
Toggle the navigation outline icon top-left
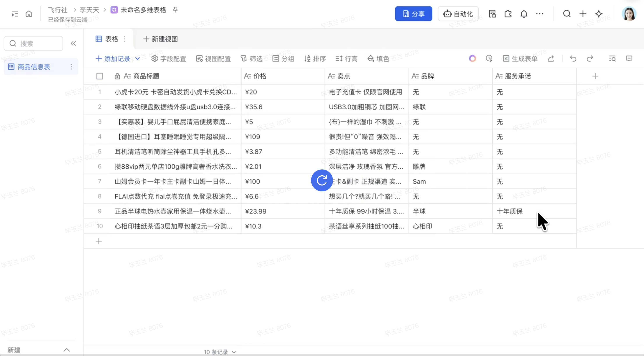15,14
